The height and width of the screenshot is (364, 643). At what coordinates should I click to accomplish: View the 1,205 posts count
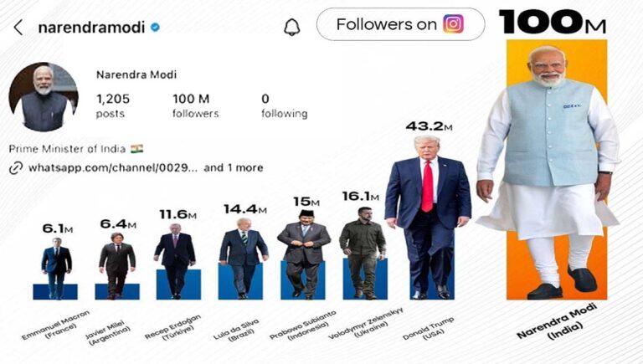(x=113, y=105)
